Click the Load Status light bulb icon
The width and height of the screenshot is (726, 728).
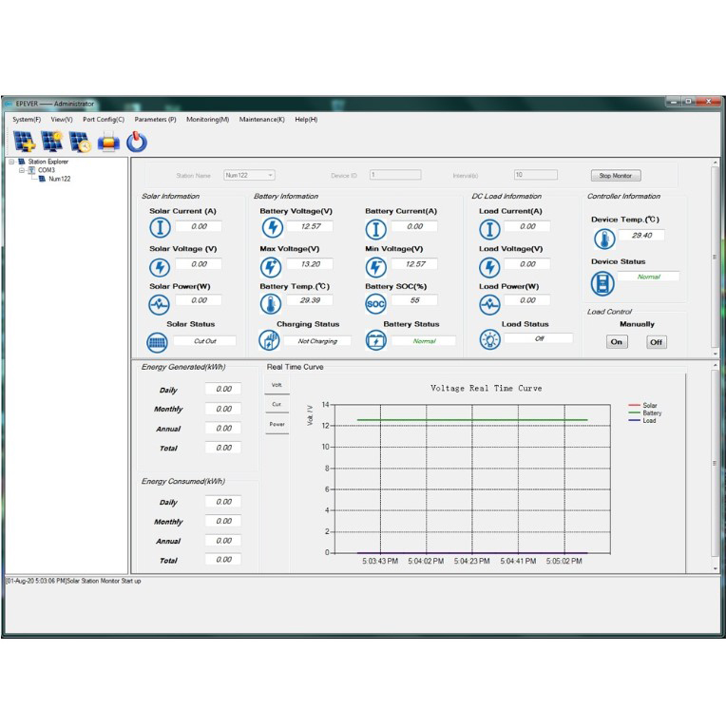(x=489, y=340)
